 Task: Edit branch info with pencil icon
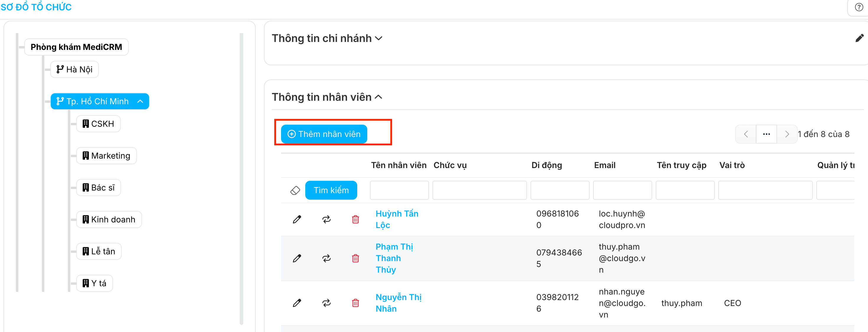(x=859, y=38)
